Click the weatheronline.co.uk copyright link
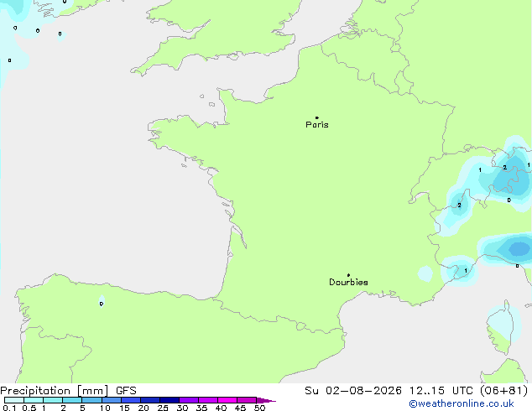This screenshot has width=532, height=411. pos(462,403)
